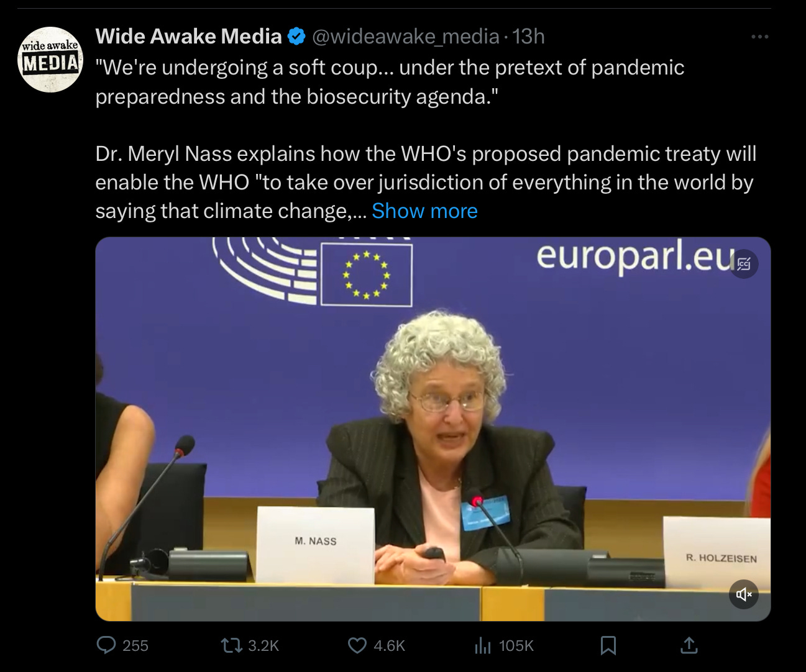806x672 pixels.
Task: Click the blue verified badge
Action: [297, 37]
